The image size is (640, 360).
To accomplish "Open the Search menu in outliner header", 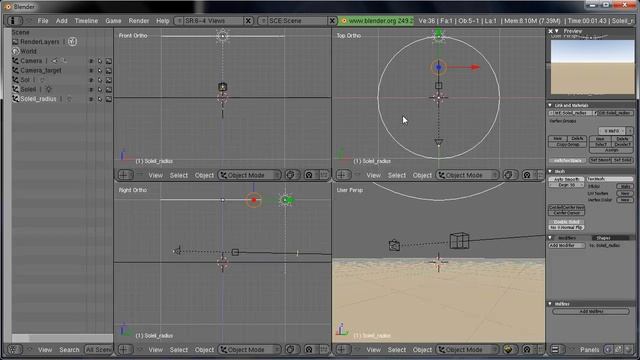I will pyautogui.click(x=69, y=349).
